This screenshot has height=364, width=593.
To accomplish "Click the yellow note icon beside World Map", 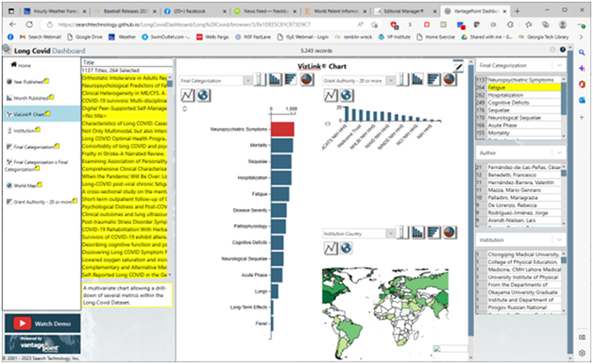I will (x=40, y=185).
